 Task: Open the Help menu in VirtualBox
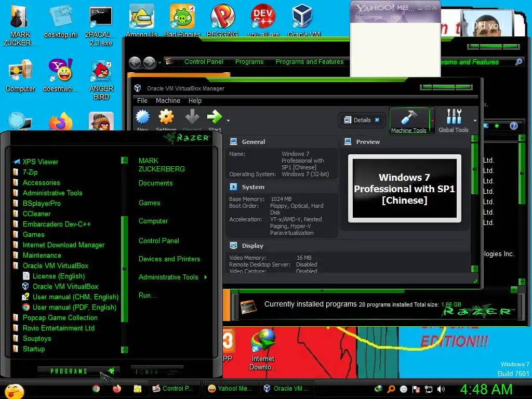click(195, 100)
